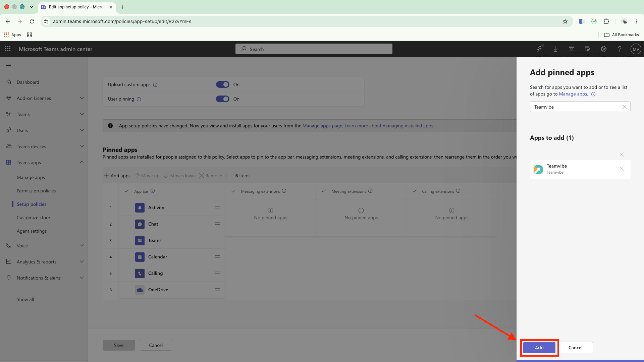Viewport: 644px width, 362px height.
Task: Bookmark this page with the star icon
Action: [565, 21]
